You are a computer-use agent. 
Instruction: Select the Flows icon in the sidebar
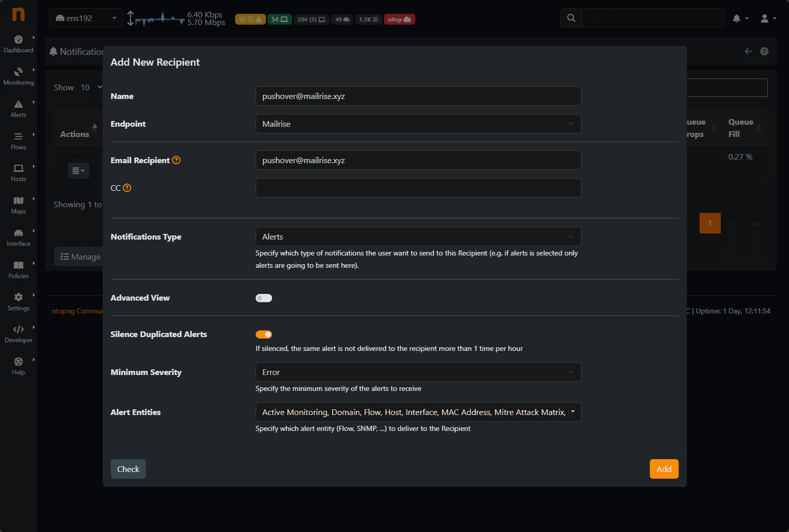tap(18, 140)
